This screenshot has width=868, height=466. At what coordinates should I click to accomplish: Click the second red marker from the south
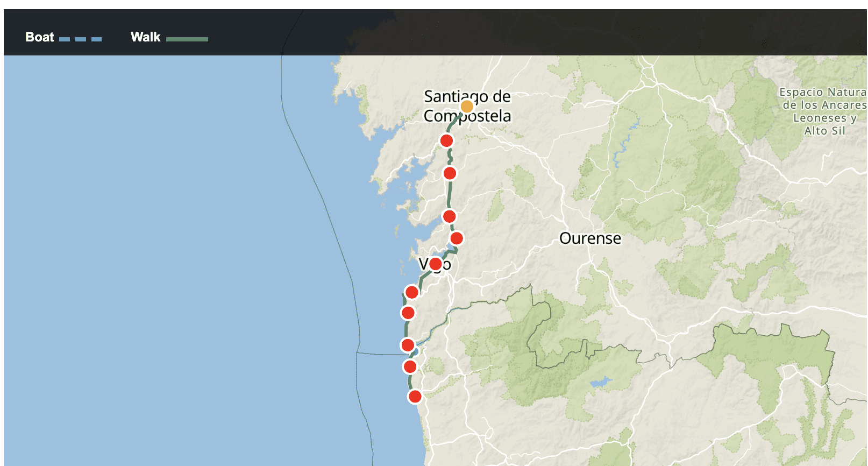(410, 366)
